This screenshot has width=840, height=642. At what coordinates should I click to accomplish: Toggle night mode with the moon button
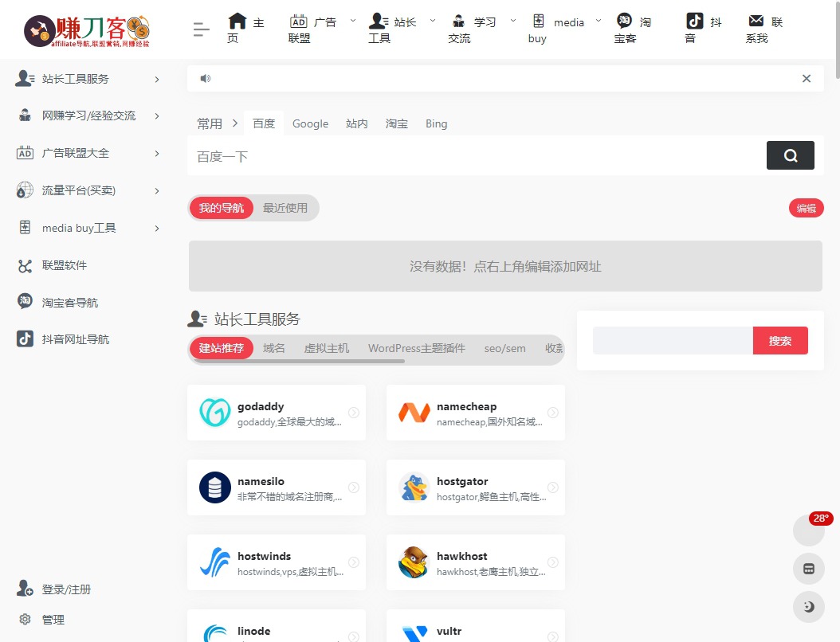[809, 607]
